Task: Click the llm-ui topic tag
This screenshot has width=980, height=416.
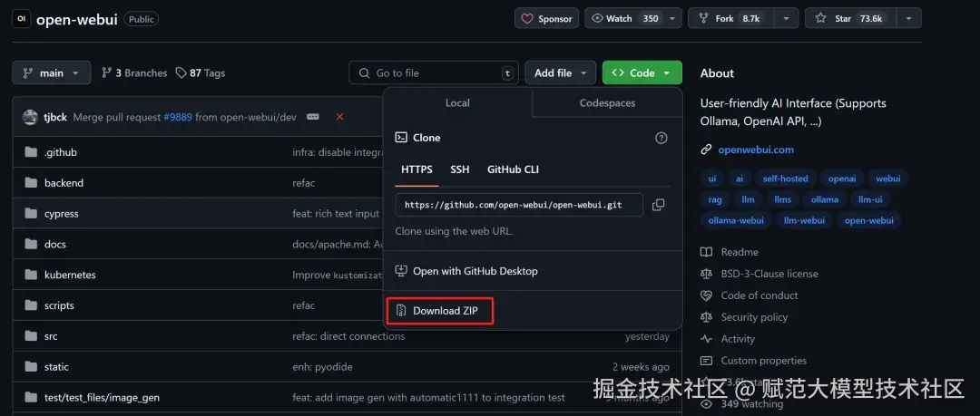Action: coord(870,200)
